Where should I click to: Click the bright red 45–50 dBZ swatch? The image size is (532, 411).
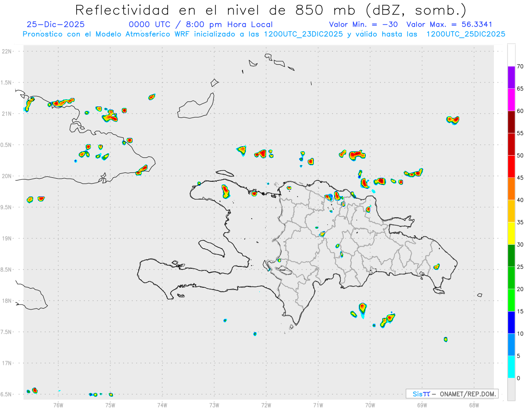point(511,167)
